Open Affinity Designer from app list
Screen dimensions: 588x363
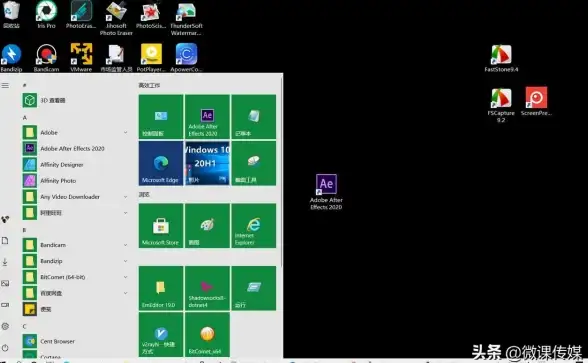(75, 165)
